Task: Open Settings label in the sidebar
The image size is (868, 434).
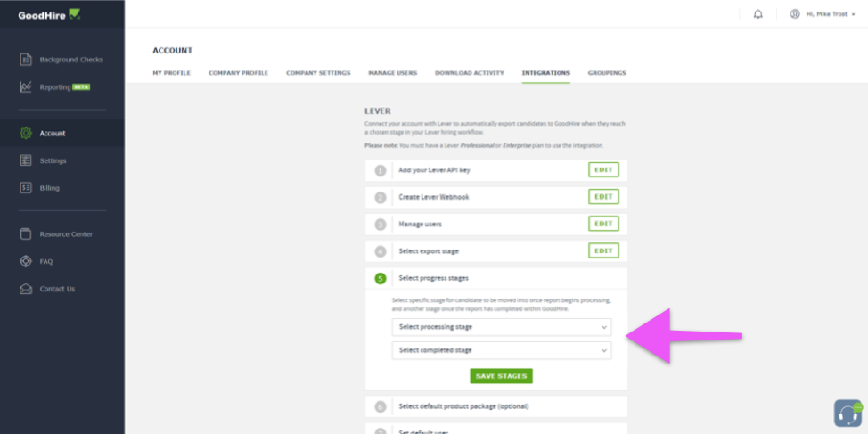Action: click(x=53, y=160)
